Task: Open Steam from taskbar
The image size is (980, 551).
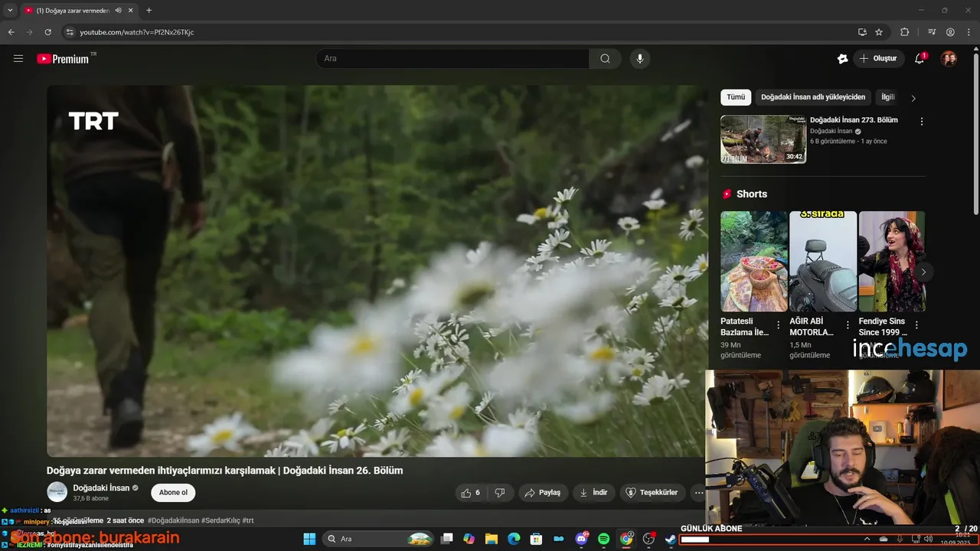Action: coord(671,539)
